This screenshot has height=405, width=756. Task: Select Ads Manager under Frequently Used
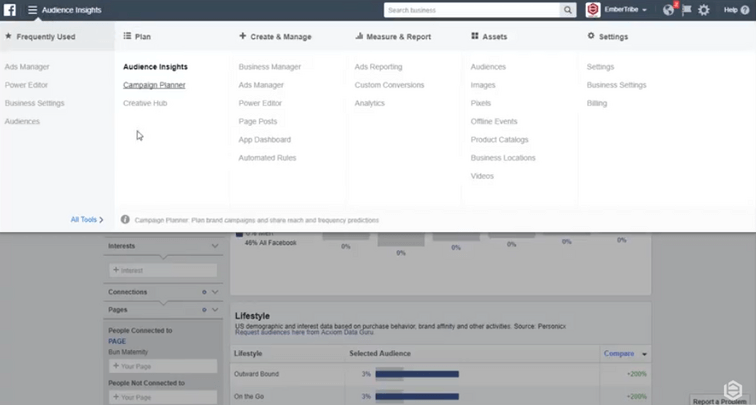tap(27, 67)
